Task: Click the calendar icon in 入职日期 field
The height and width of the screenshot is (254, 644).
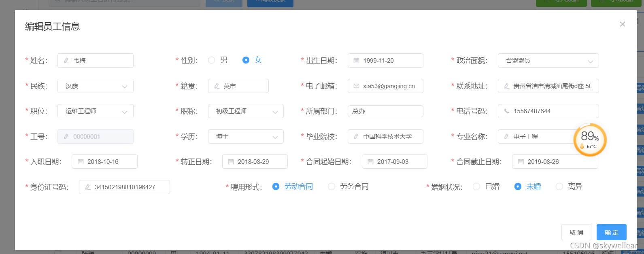Action: 81,162
